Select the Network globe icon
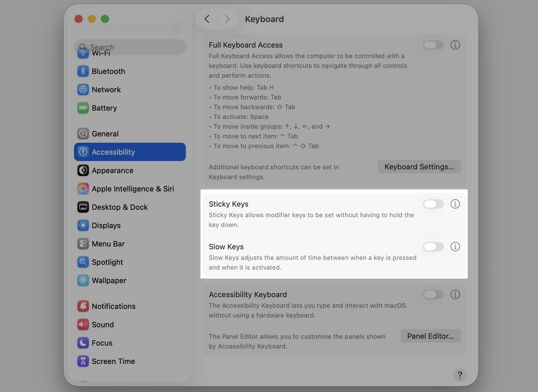 (x=83, y=89)
